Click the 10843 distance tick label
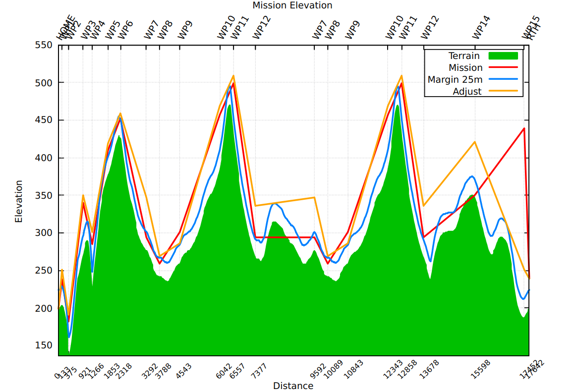Screen dimensions: 574x392 click(353, 369)
